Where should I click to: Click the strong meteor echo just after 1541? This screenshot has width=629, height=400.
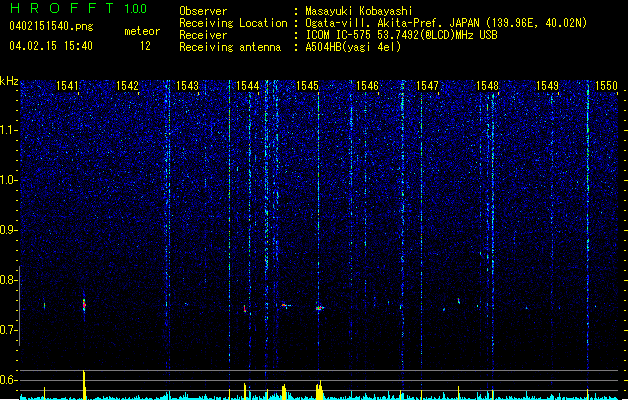click(x=84, y=305)
